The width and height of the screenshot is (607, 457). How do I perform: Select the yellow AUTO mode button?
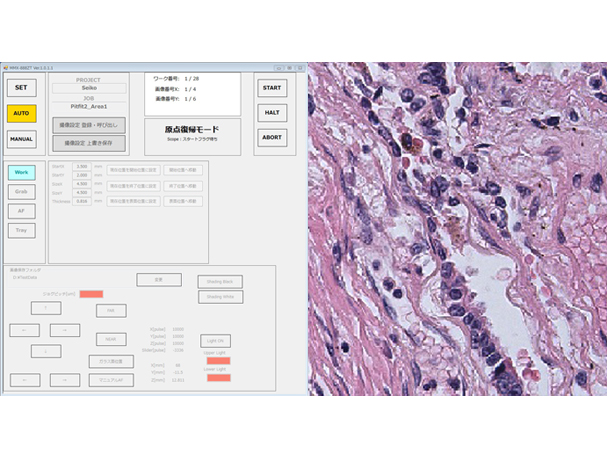[x=22, y=113]
